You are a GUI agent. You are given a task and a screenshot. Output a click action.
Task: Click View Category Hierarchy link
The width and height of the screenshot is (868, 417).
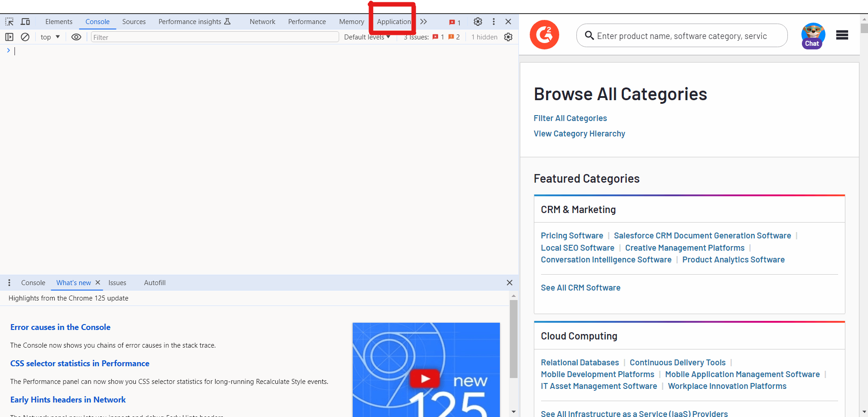[x=579, y=134]
